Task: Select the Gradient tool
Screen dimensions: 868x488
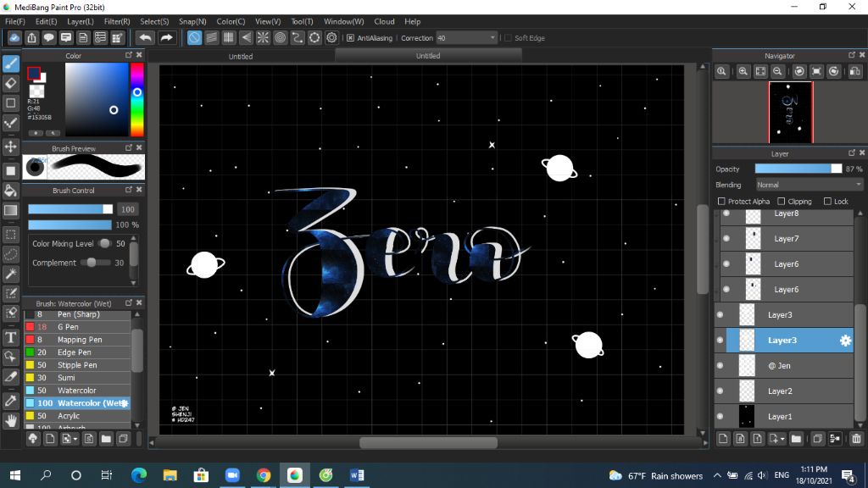Action: [11, 210]
